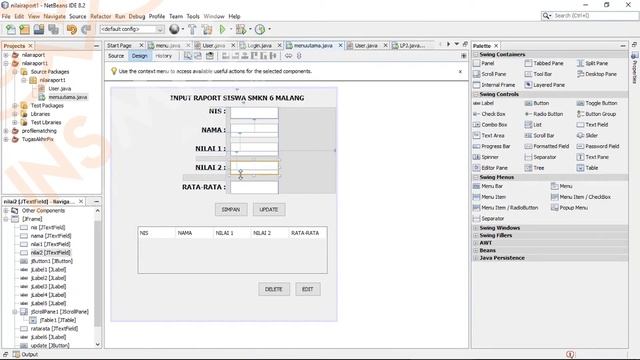
Task: Pick the Label component in Palette
Action: (484, 103)
